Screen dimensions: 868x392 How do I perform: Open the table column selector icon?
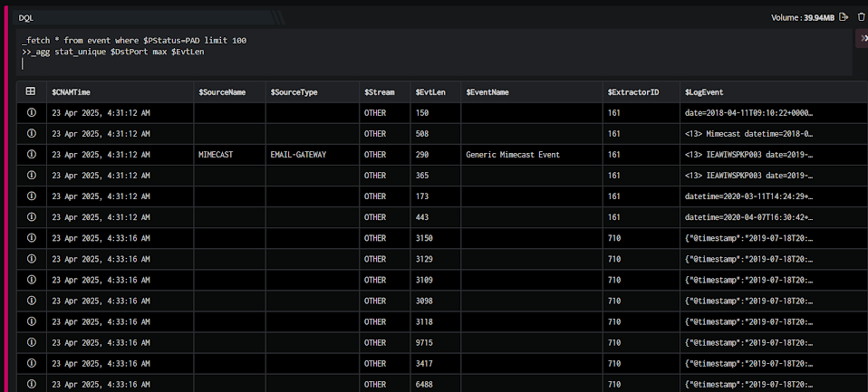point(31,91)
